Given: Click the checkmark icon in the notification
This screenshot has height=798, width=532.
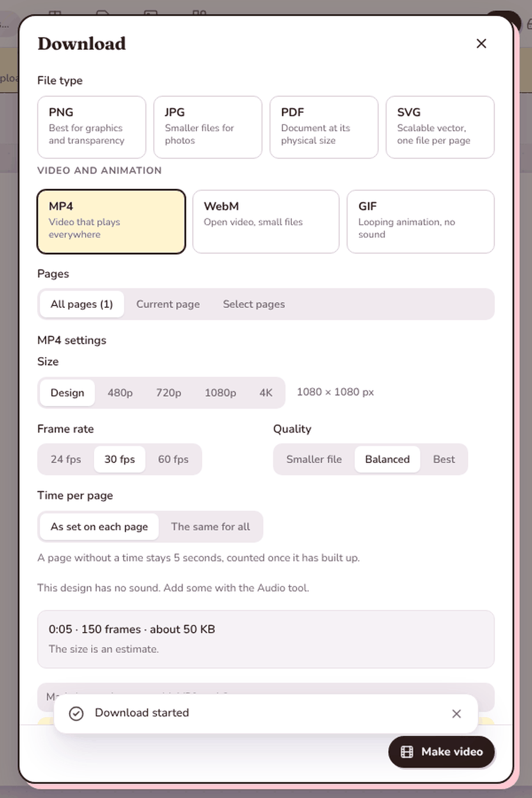Looking at the screenshot, I should [76, 713].
